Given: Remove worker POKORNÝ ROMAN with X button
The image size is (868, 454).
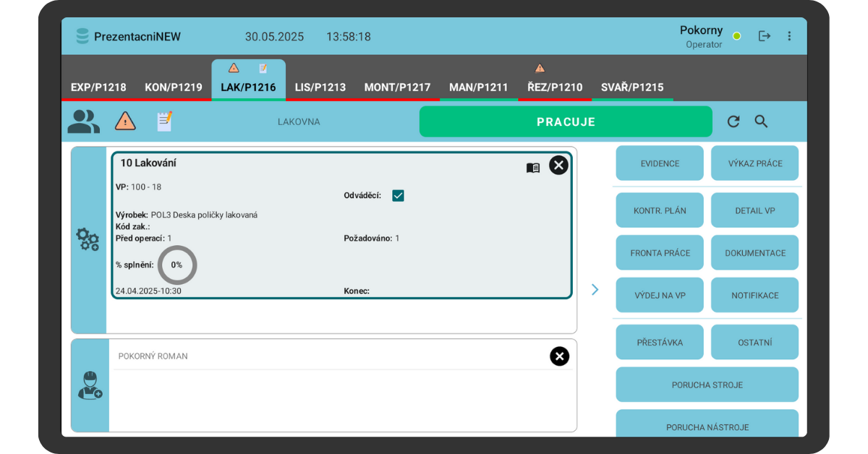Looking at the screenshot, I should pos(559,356).
